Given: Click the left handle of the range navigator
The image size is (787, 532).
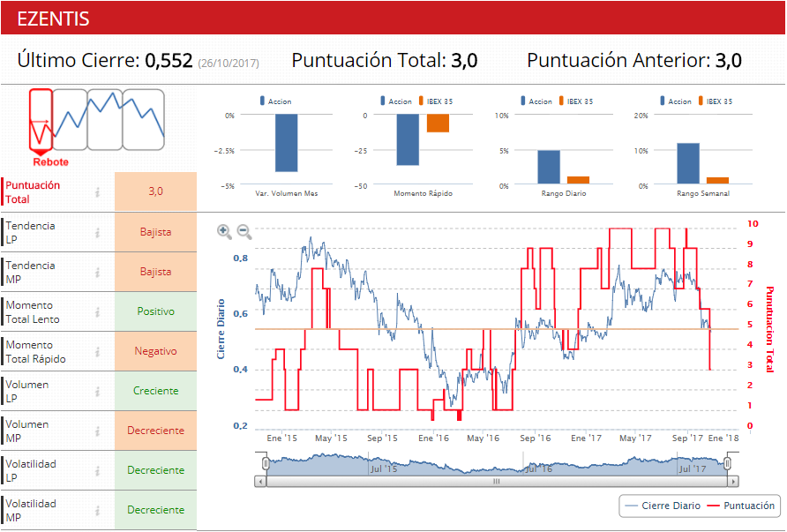Looking at the screenshot, I should (266, 462).
